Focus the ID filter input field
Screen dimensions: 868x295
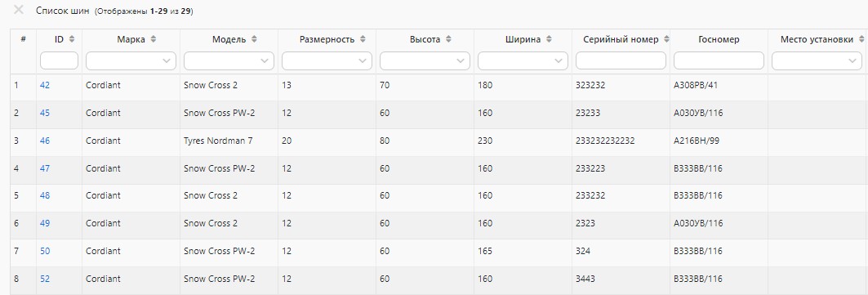59,61
